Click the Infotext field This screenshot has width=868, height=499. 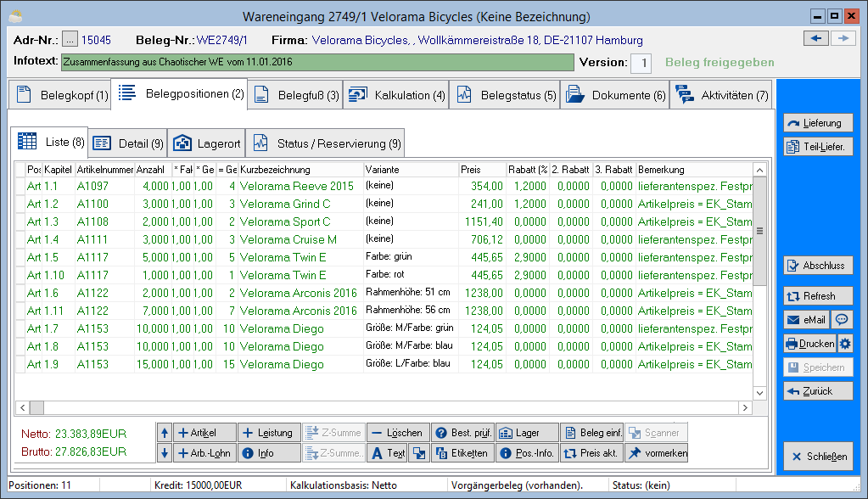click(x=317, y=62)
